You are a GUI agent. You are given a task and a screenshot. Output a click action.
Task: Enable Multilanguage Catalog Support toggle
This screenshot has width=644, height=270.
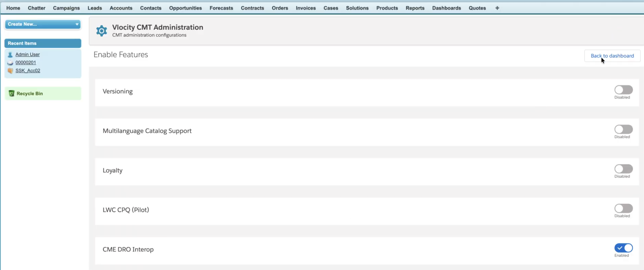coord(623,129)
